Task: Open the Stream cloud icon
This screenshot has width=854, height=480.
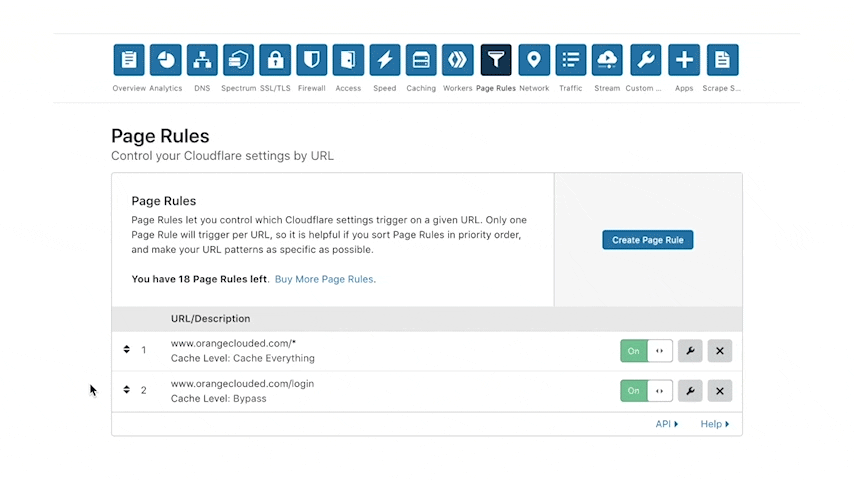Action: 607,60
